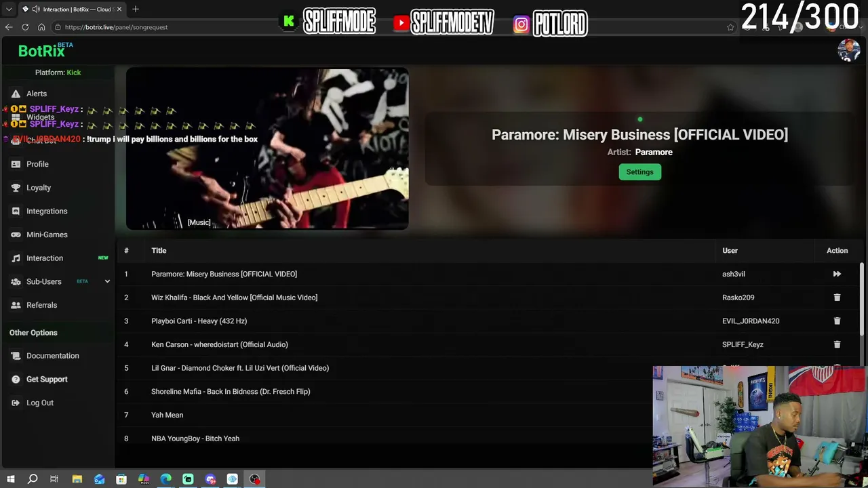
Task: Remove Playboi Carti - Heavy from queue
Action: click(x=837, y=321)
